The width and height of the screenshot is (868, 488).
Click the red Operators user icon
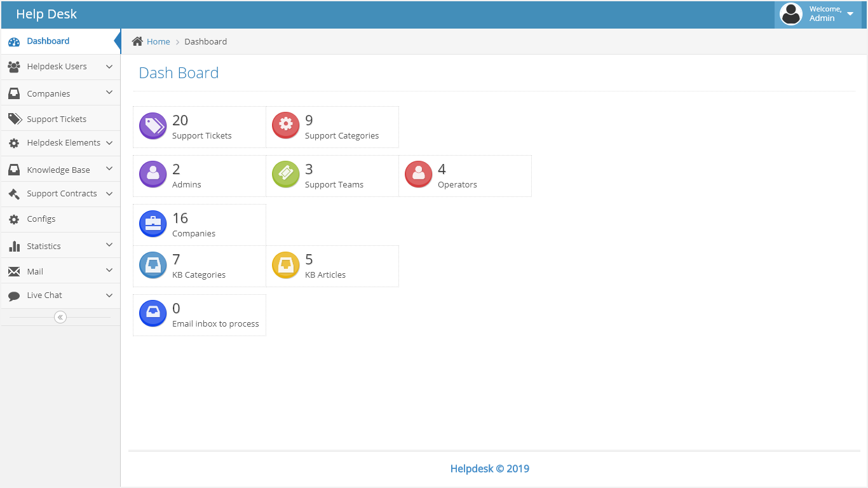[x=418, y=175]
